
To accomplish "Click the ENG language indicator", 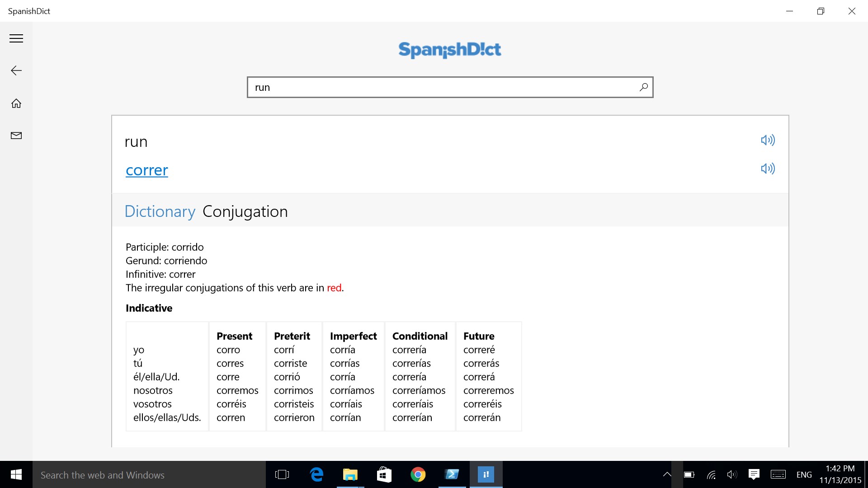I will (804, 474).
